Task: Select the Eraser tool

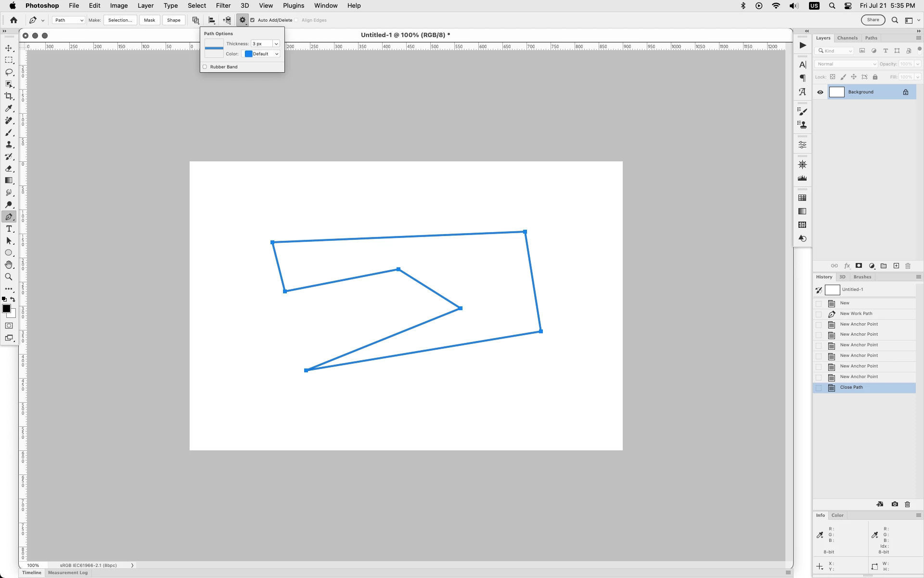Action: (x=9, y=169)
